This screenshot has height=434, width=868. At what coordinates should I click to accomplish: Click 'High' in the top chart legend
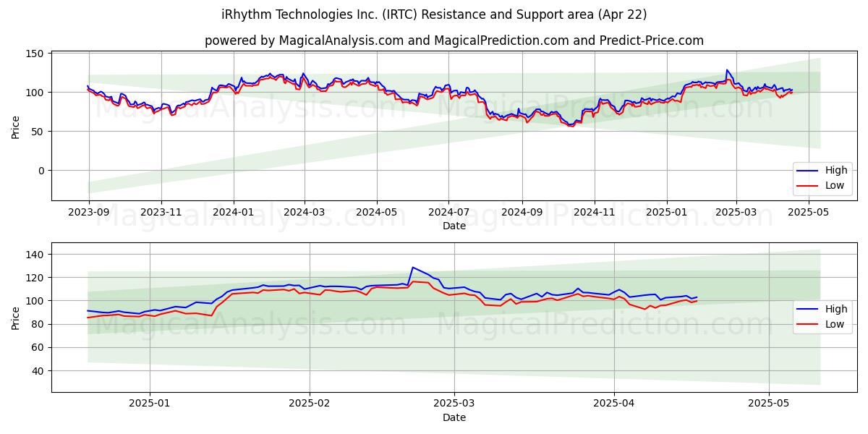pos(836,170)
